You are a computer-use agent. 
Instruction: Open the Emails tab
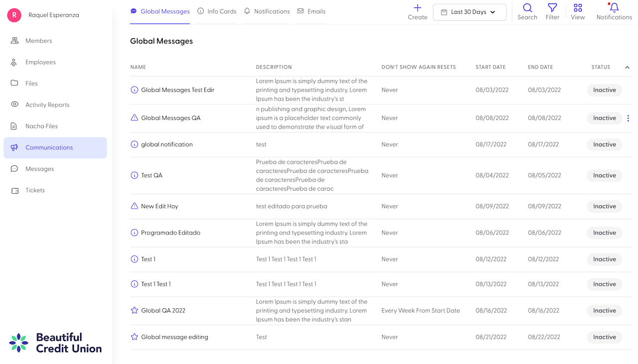[312, 11]
